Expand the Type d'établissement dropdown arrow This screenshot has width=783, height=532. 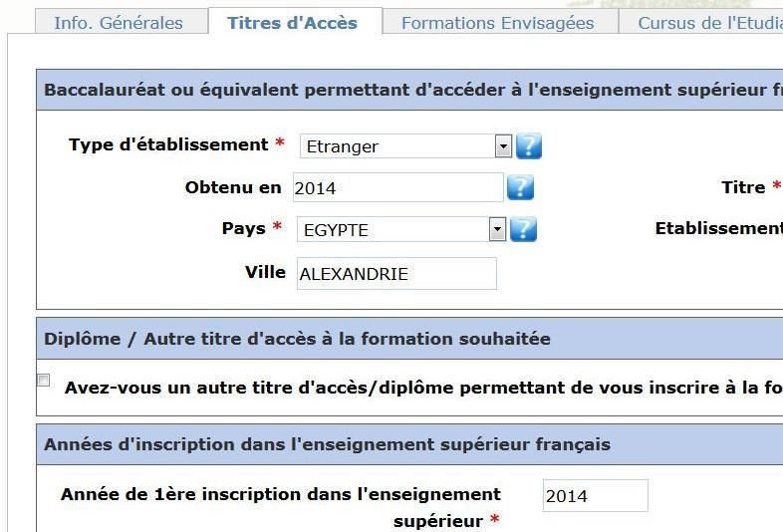(503, 146)
